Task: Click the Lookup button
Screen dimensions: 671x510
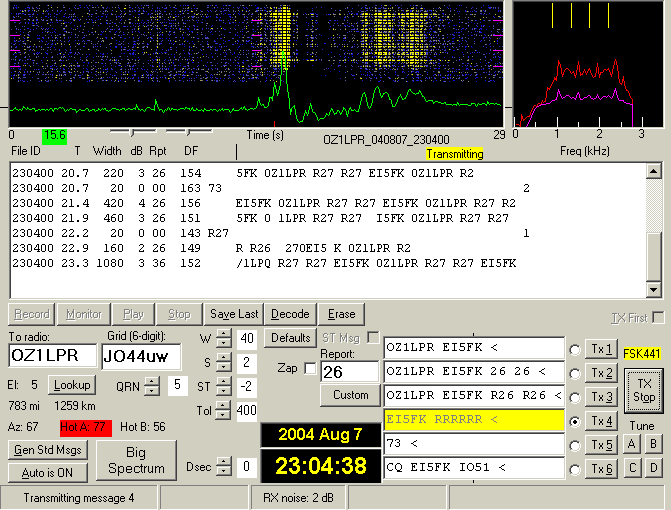Action: 72,384
